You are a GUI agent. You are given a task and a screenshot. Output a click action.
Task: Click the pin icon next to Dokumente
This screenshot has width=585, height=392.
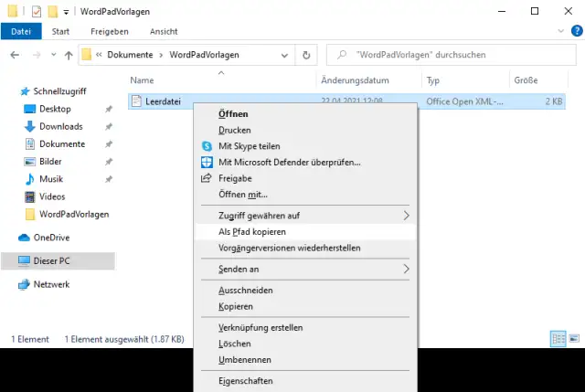[109, 144]
